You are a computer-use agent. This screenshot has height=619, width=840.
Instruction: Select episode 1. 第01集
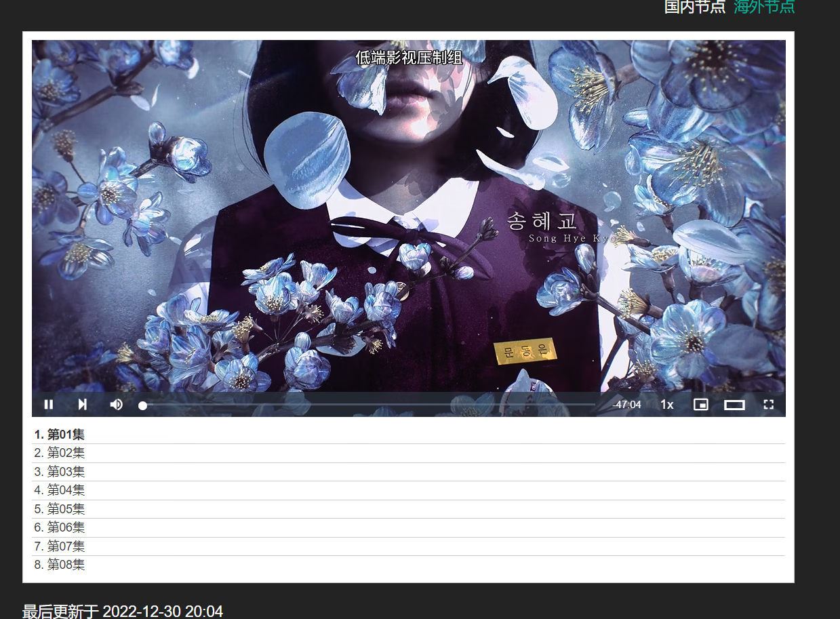(409, 435)
